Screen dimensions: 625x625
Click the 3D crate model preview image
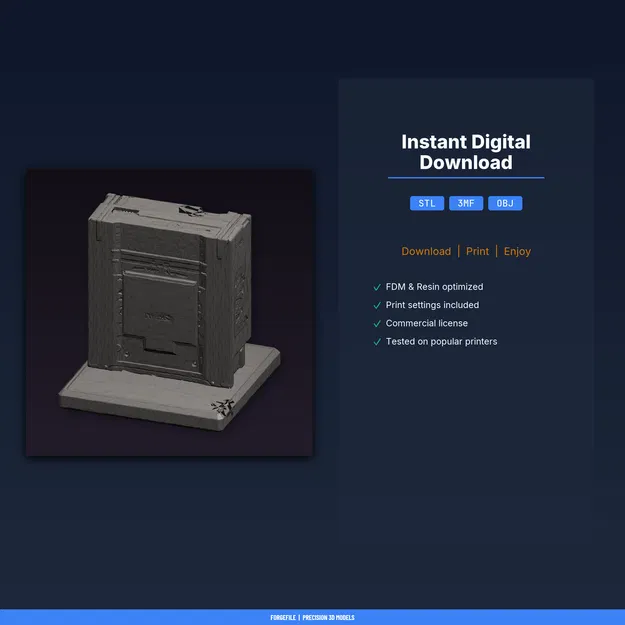[x=169, y=312]
